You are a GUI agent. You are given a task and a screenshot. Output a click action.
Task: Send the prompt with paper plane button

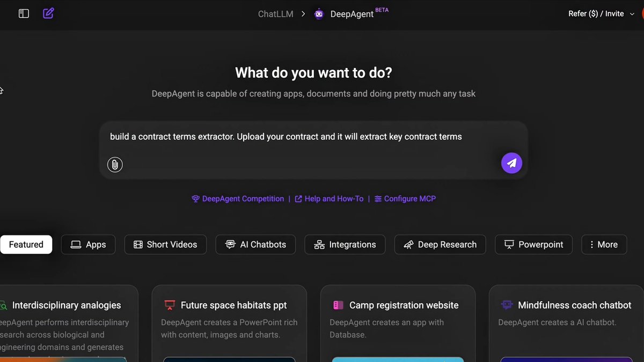[511, 163]
